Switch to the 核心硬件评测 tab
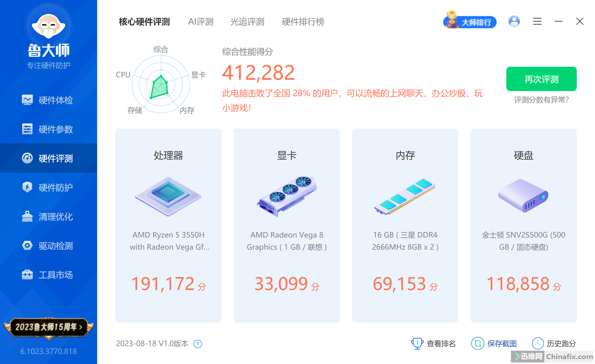This screenshot has width=595, height=364. tap(144, 22)
